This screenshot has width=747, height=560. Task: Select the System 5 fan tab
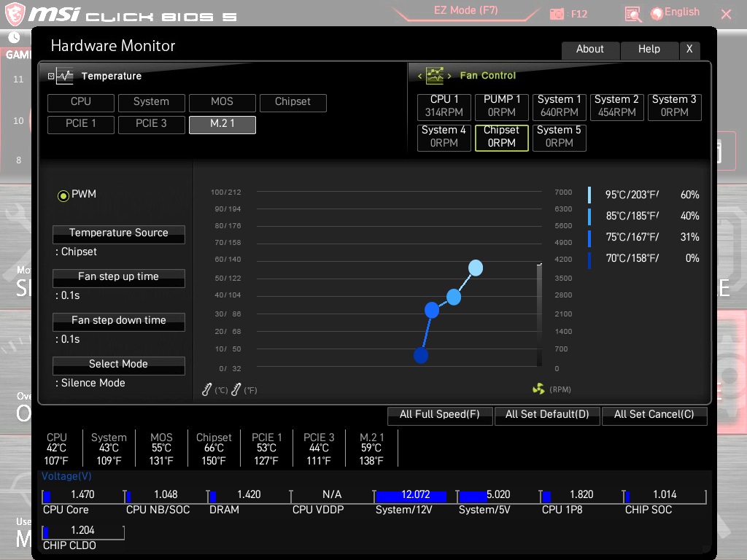coord(560,138)
